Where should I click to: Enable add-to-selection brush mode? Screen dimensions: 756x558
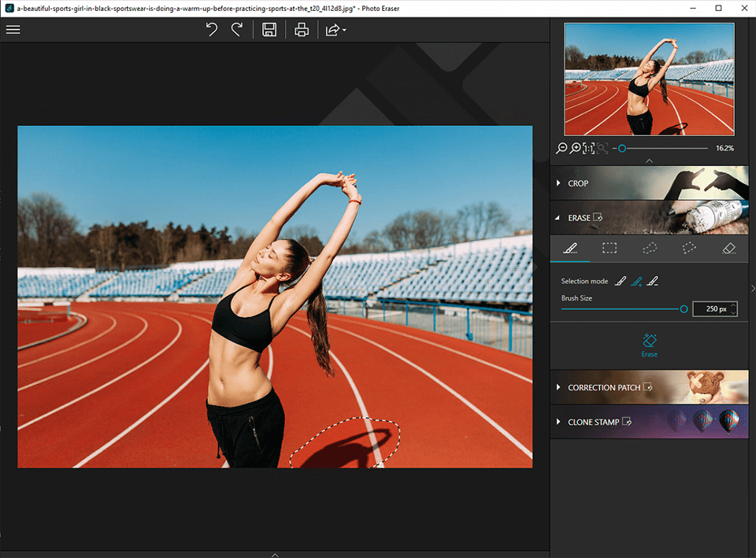[x=636, y=281]
